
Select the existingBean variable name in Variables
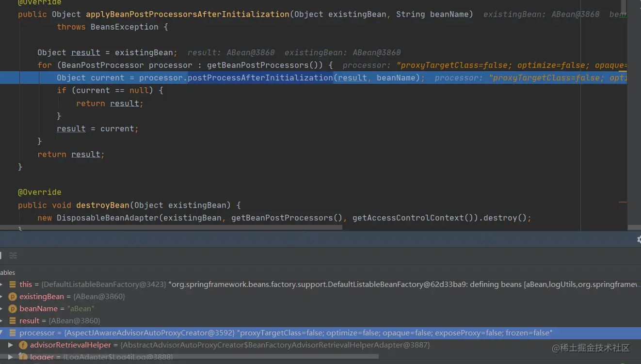(42, 297)
